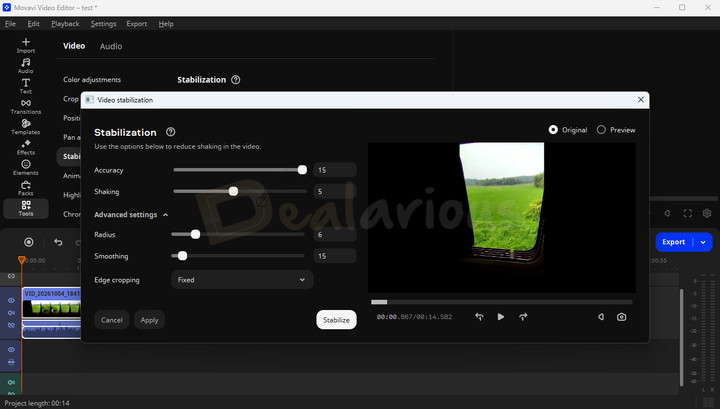Open the Edge cropping dropdown
720x409 pixels.
242,280
